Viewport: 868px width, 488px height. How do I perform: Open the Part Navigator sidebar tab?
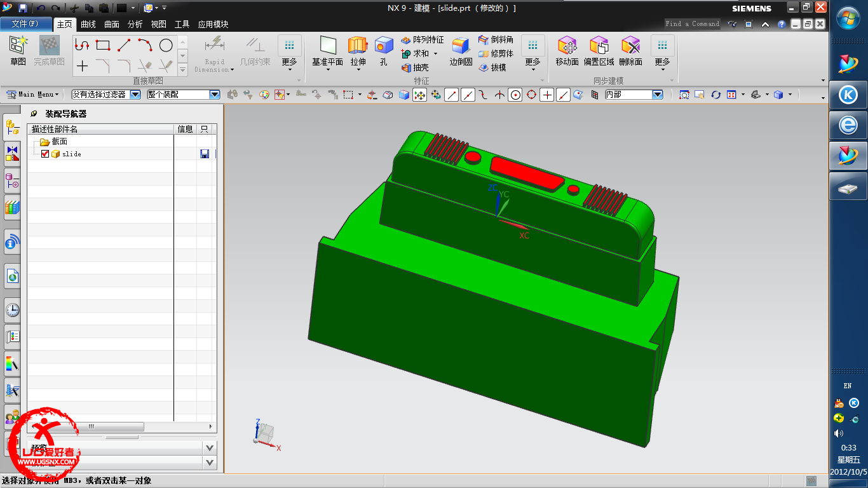pos(12,180)
